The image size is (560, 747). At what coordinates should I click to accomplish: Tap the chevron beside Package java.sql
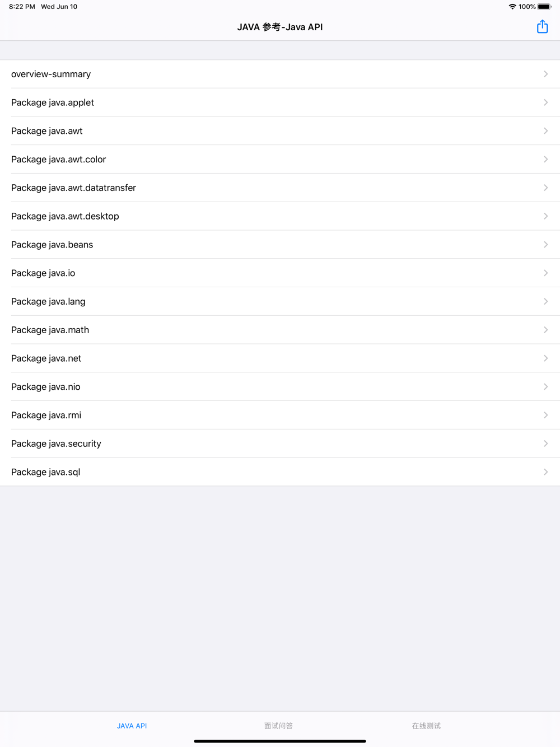(545, 472)
